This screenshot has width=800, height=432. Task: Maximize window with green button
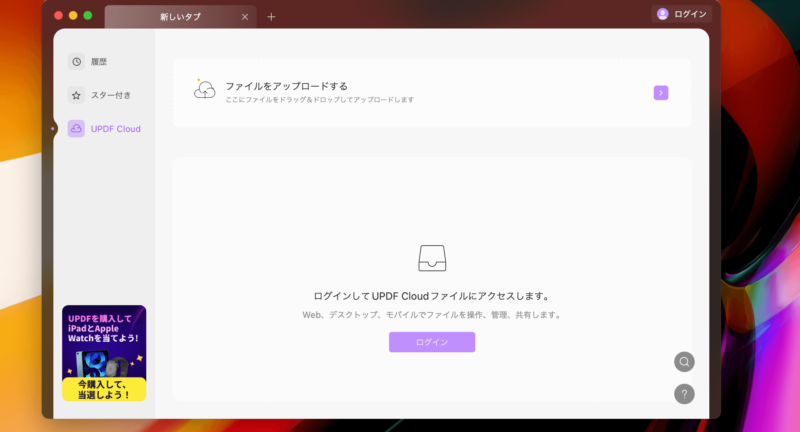pos(88,16)
